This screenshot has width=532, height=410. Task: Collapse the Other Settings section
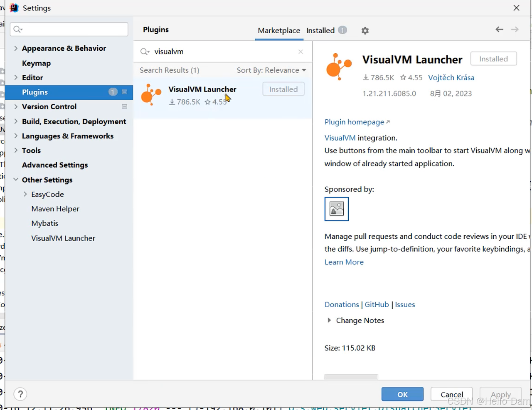point(16,180)
